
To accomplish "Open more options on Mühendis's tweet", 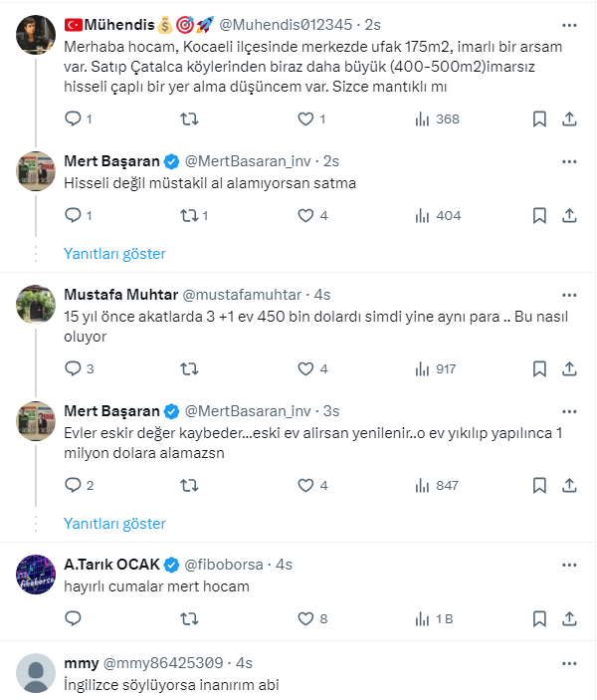I will coord(568,22).
